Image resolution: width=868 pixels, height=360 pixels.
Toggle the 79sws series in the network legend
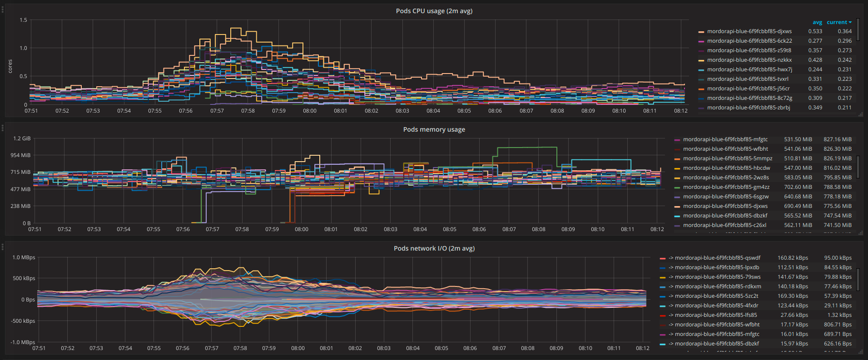[x=717, y=277]
